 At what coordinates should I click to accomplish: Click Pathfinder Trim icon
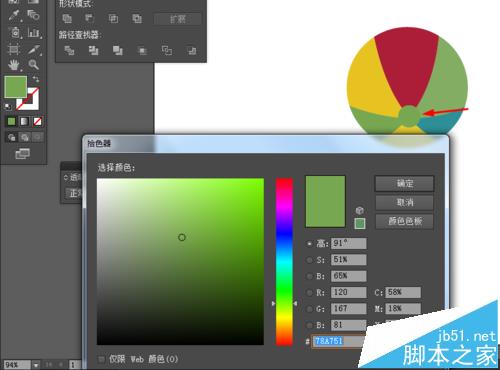click(93, 50)
